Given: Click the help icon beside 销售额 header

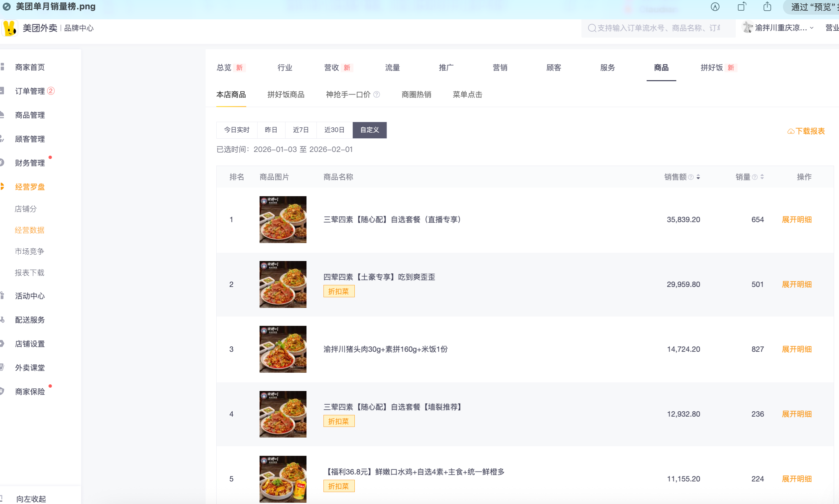Looking at the screenshot, I should 691,177.
